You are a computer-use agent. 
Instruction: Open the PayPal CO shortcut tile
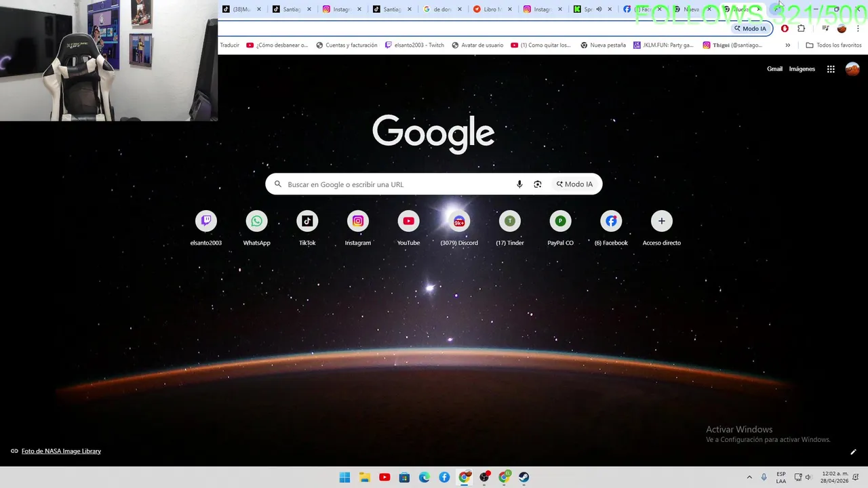(560, 228)
